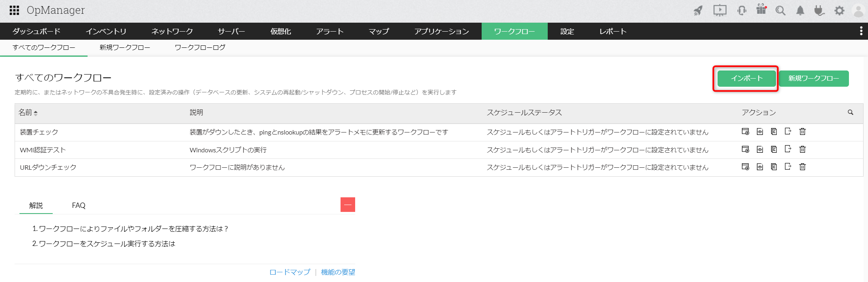Open the ロードマップ link
The image size is (868, 282).
point(289,272)
